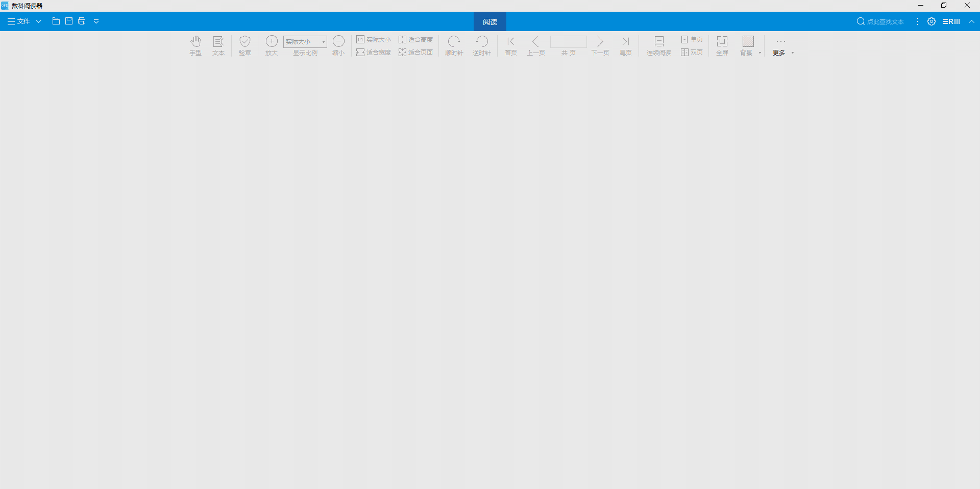Enable continuous reading (连续阅读)

[659, 45]
